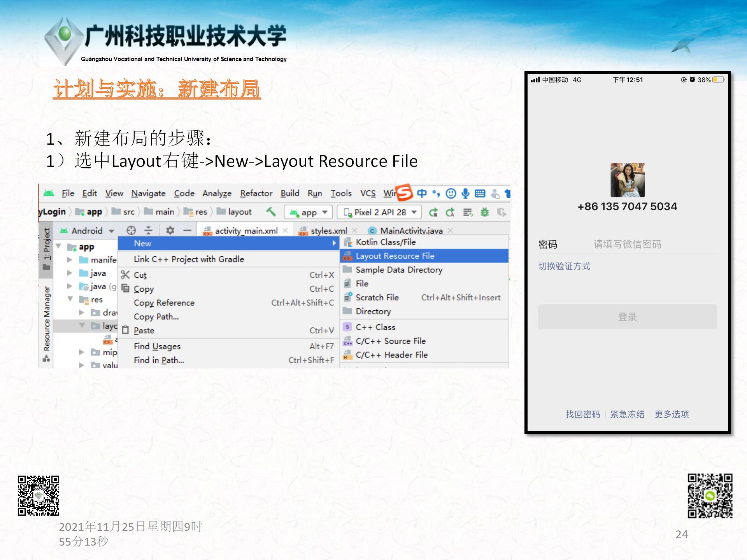Open the Pixel 2 API 28 device dropdown
747x560 pixels.
(x=379, y=212)
